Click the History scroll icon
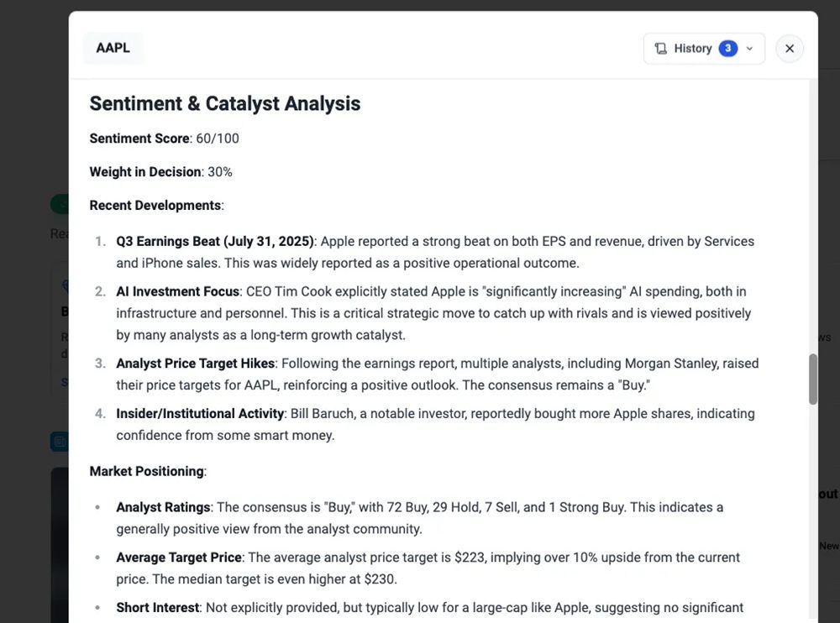This screenshot has height=623, width=840. [661, 49]
